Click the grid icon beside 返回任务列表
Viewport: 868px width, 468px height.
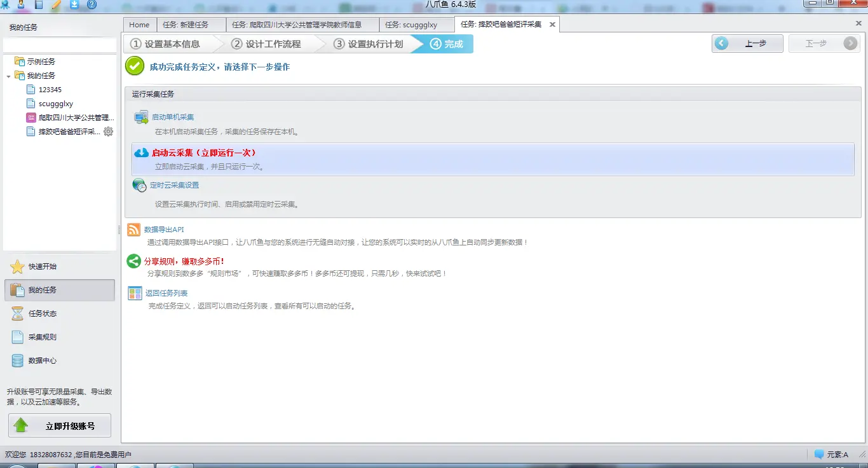[135, 293]
